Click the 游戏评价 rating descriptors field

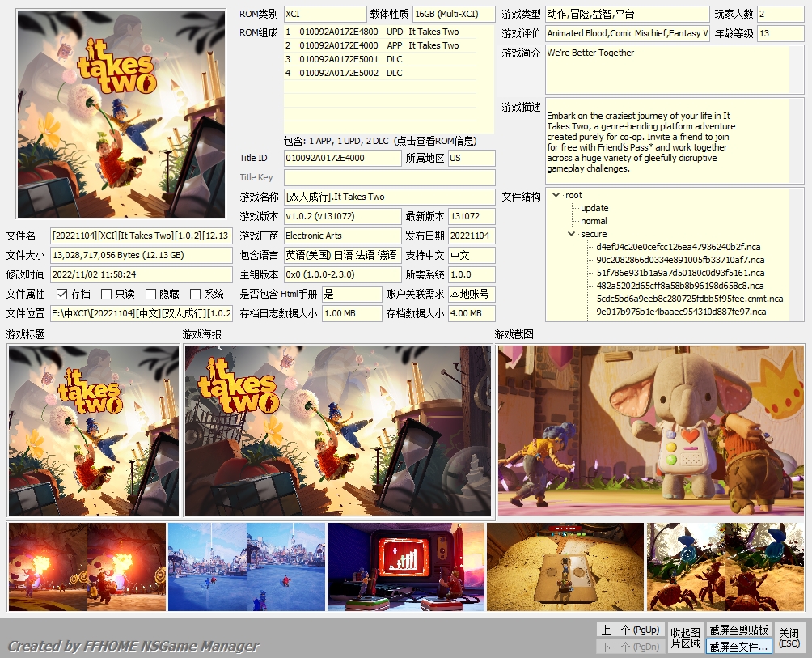coord(627,34)
